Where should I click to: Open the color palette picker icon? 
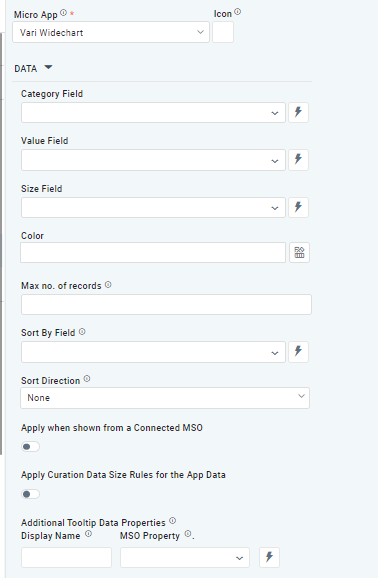tap(299, 253)
